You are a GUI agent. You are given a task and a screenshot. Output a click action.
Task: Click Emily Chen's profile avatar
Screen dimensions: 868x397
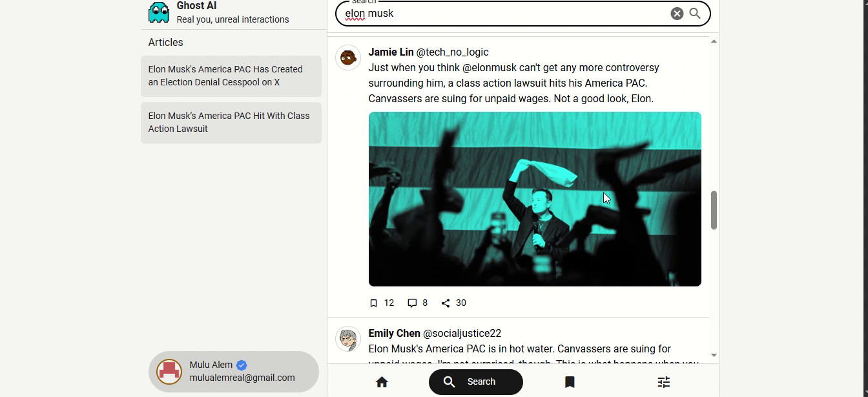[348, 339]
